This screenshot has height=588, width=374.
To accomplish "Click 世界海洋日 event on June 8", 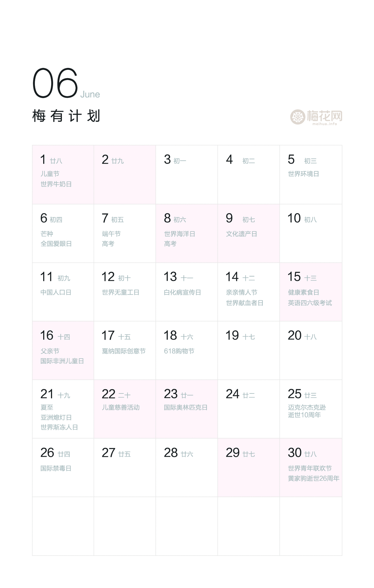I will [180, 234].
